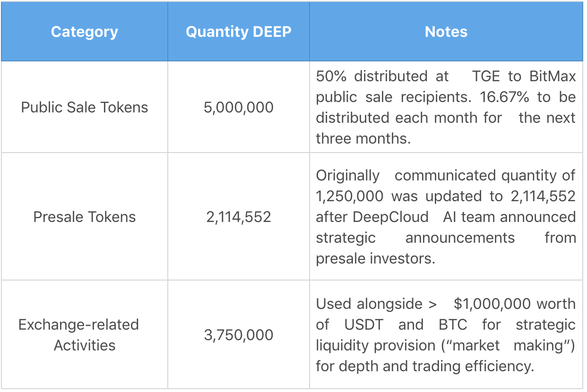Click the 2,114,552 quantity cell
The width and height of the screenshot is (587, 392).
(x=239, y=217)
